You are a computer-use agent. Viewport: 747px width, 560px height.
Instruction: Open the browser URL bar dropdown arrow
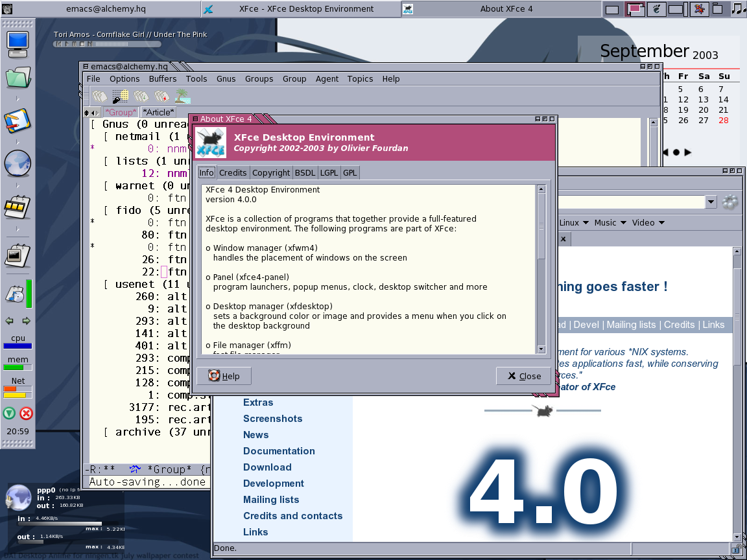[x=711, y=202]
